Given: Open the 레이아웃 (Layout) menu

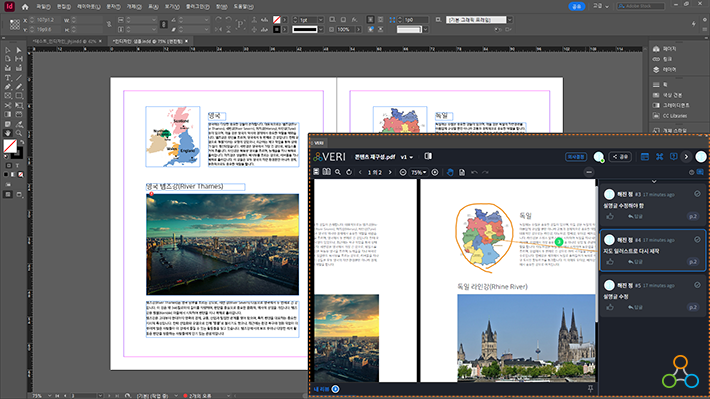Looking at the screenshot, I should pos(89,7).
